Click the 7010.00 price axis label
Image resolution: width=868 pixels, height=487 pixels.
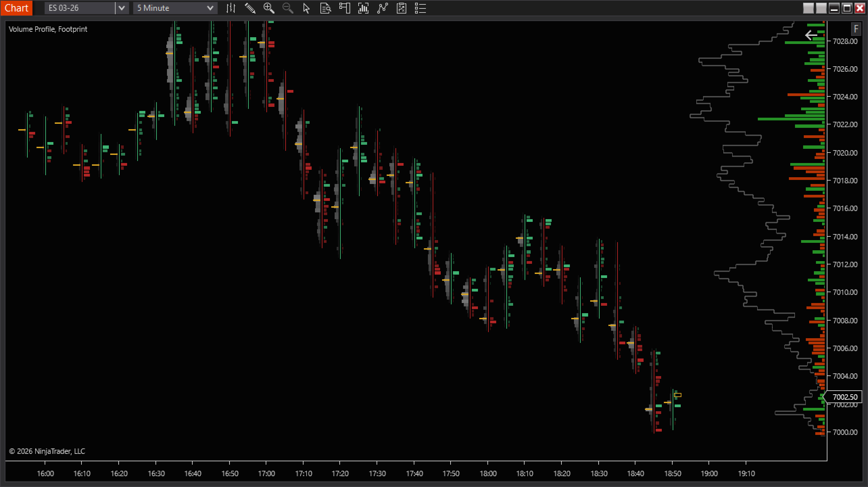tap(845, 292)
